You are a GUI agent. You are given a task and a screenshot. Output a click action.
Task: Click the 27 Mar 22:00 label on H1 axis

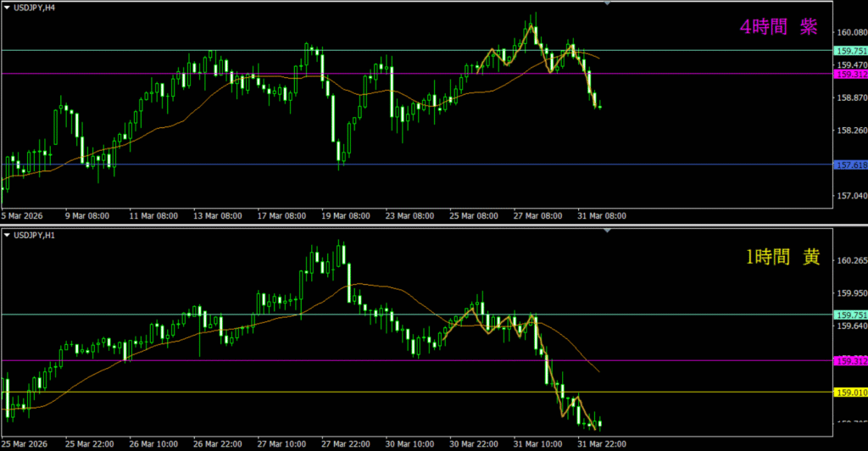346,444
